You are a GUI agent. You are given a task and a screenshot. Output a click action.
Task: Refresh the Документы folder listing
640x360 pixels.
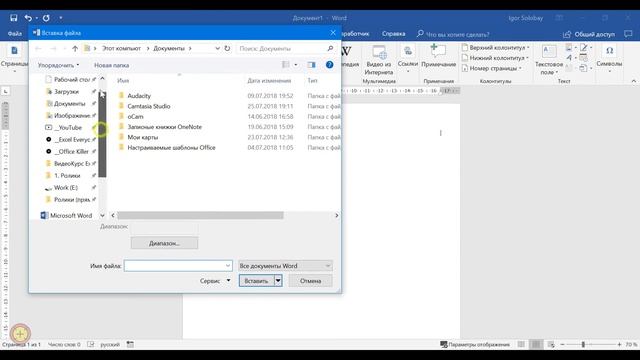click(x=227, y=48)
